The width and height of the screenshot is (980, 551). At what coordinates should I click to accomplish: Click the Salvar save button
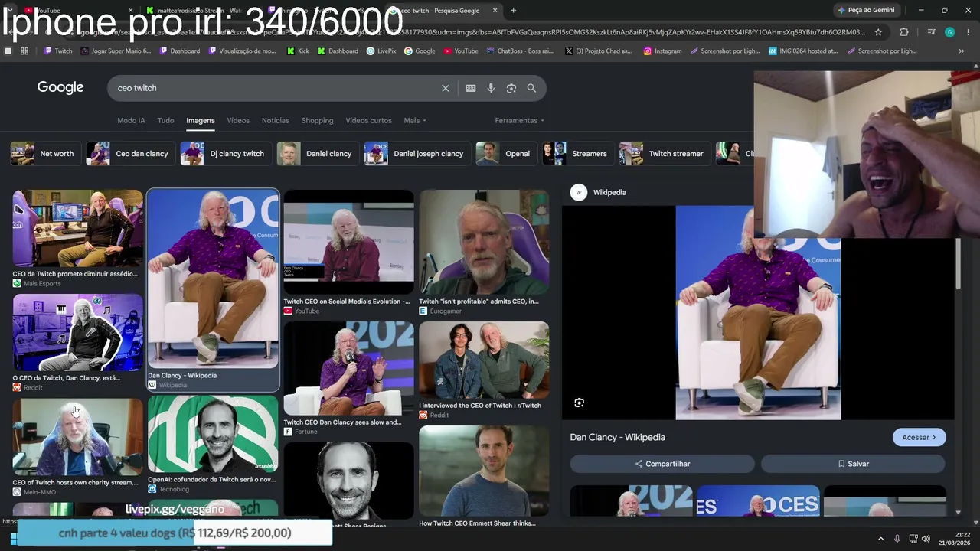853,464
